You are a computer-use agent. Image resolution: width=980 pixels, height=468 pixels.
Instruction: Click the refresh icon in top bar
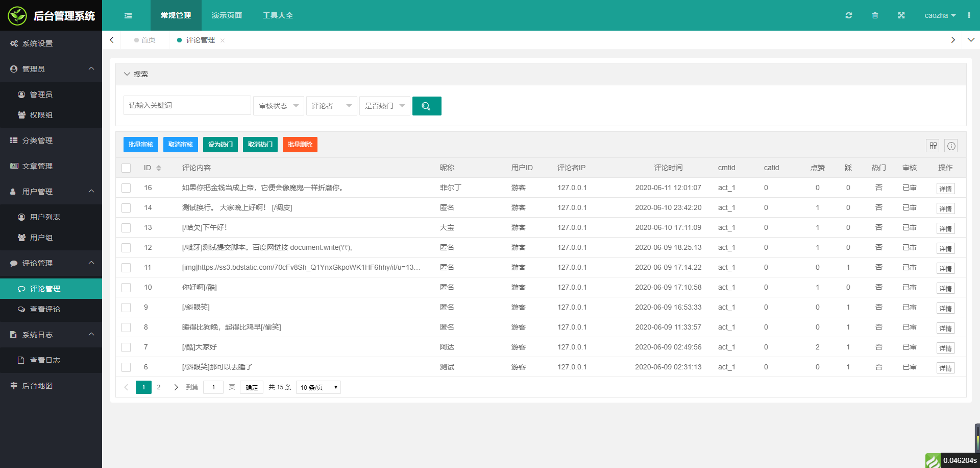pos(849,15)
